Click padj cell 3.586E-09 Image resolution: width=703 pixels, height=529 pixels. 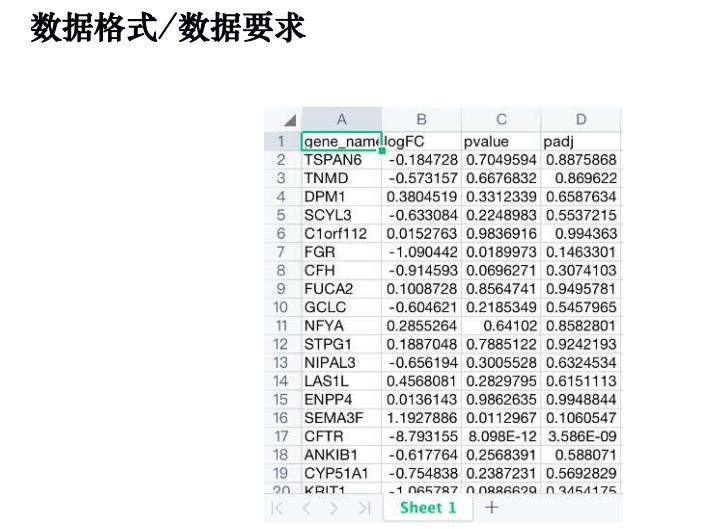(581, 436)
